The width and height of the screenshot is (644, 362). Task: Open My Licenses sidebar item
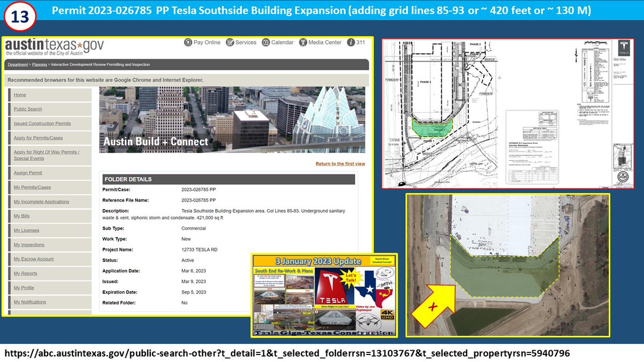tap(26, 230)
